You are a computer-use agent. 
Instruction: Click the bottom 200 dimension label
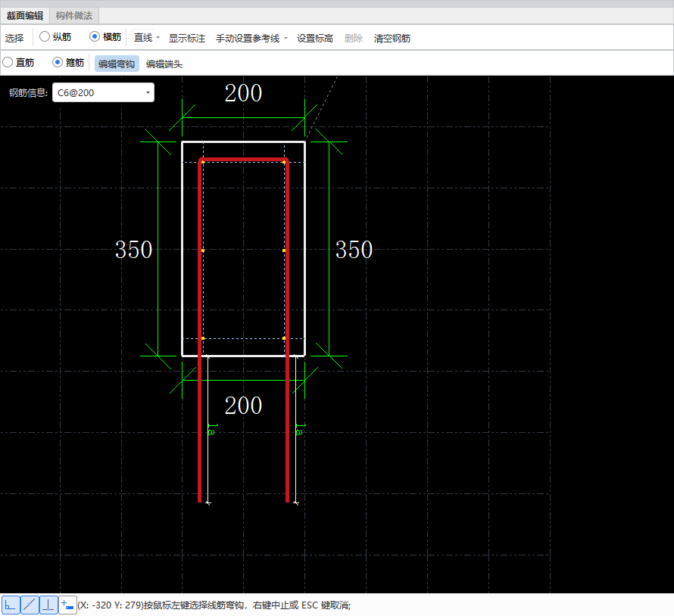tap(243, 406)
